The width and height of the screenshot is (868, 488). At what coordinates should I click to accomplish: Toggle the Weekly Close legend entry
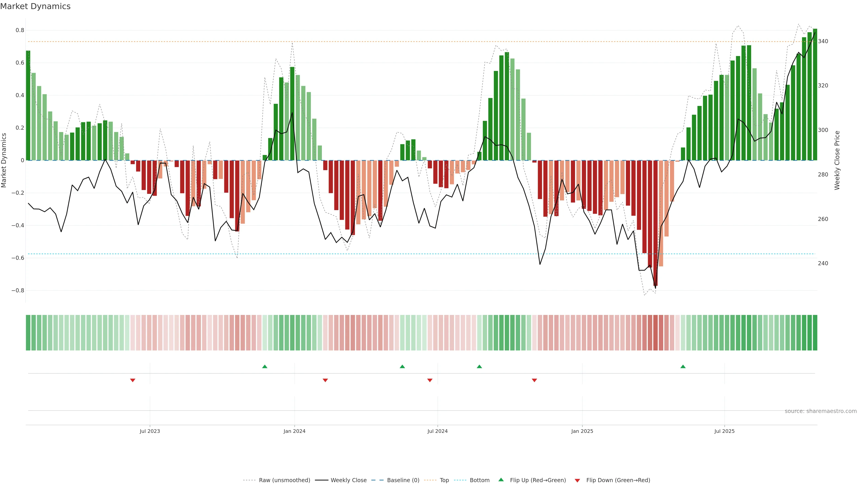pos(348,480)
